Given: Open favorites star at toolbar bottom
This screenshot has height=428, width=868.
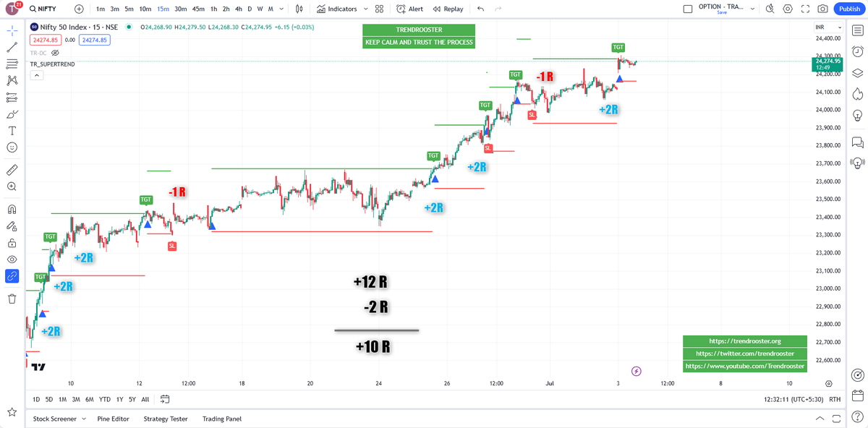Looking at the screenshot, I should pos(12,412).
